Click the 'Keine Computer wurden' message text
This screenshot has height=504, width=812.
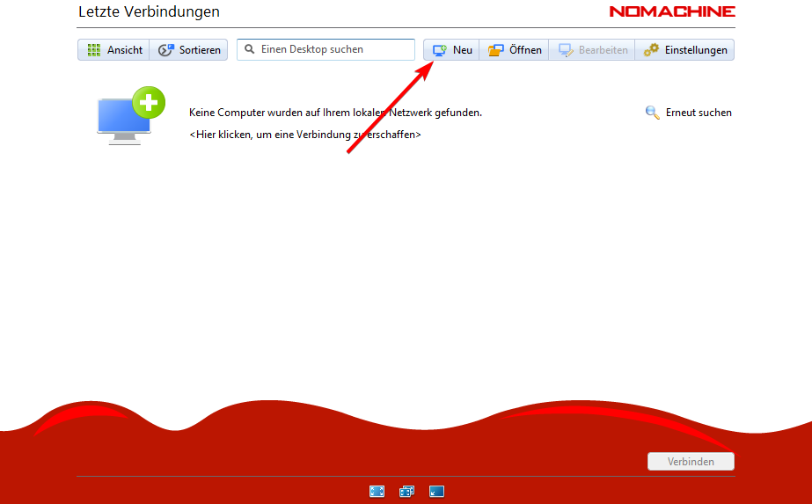[335, 113]
